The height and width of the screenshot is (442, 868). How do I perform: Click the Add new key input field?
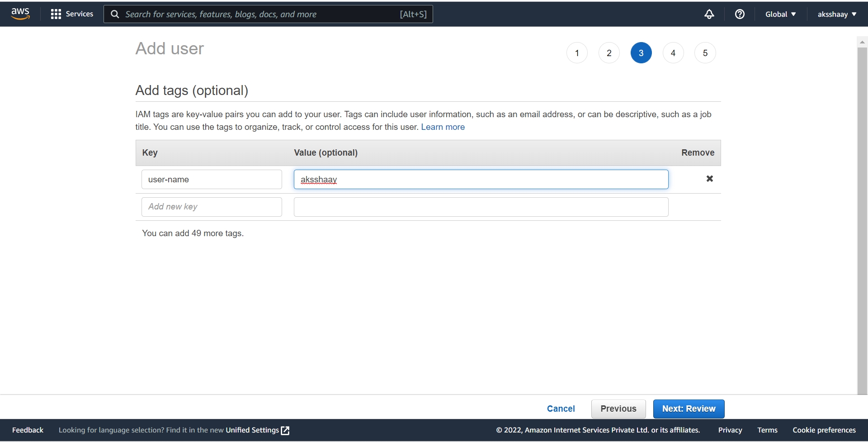click(x=212, y=207)
